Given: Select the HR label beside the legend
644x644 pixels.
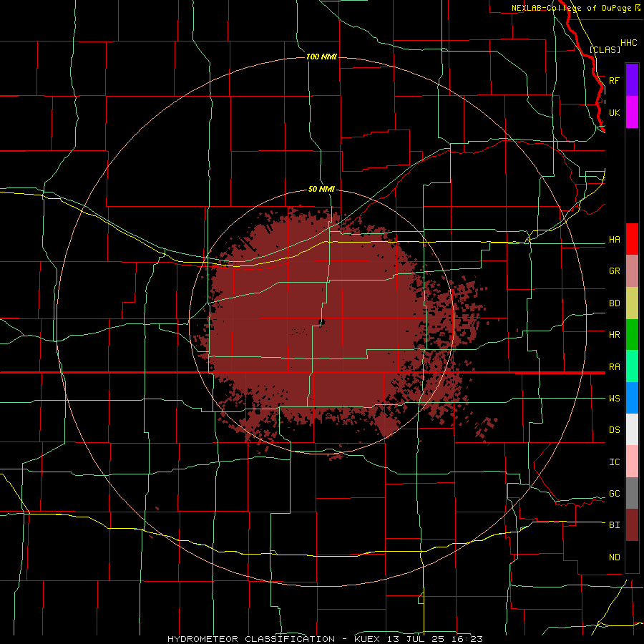Looking at the screenshot, I should [x=614, y=335].
